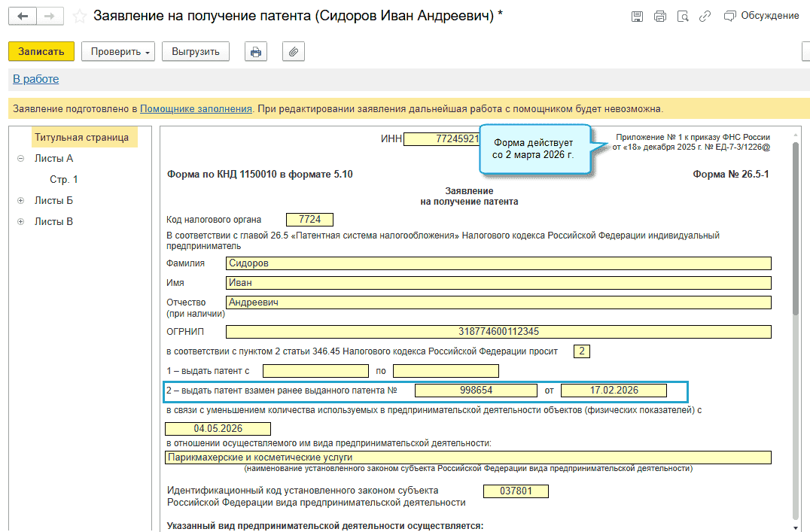Image resolution: width=810 pixels, height=532 pixels.
Task: Select Титульная страница in the section tree
Action: point(81,138)
